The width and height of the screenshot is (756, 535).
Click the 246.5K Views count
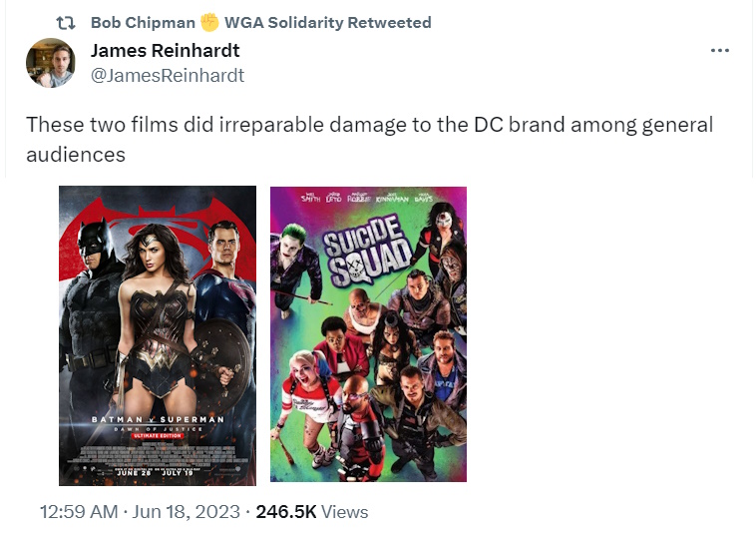pos(312,512)
